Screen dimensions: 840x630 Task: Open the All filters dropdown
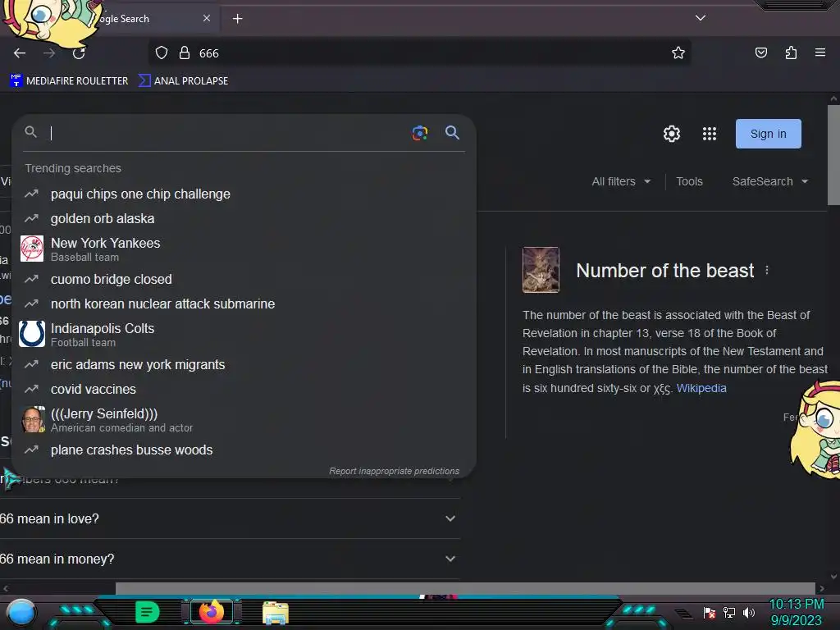coord(622,181)
